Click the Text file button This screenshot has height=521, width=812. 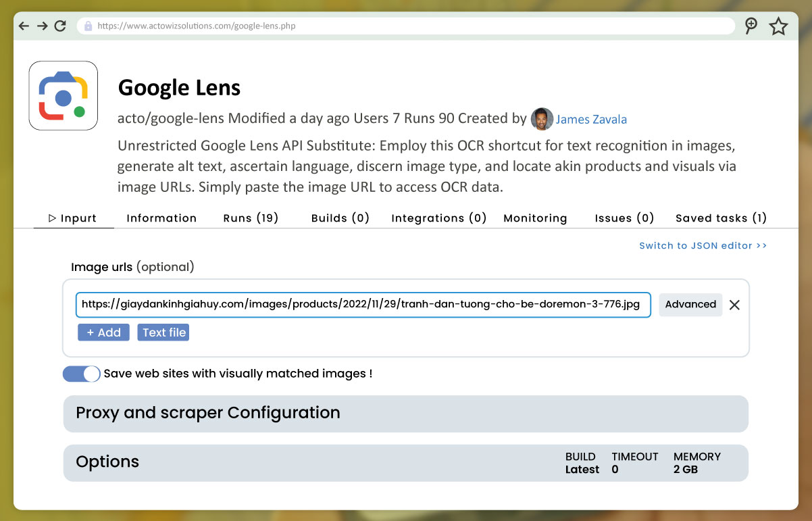(x=163, y=332)
